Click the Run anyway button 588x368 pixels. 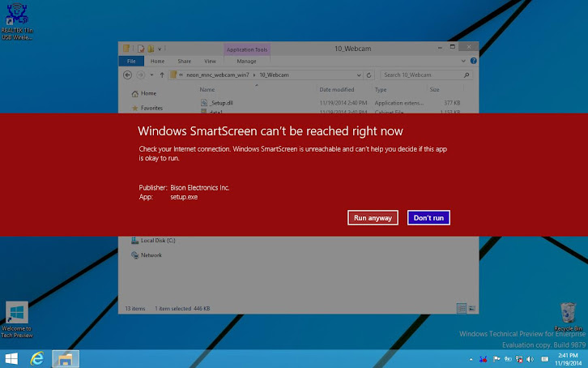[x=373, y=217]
